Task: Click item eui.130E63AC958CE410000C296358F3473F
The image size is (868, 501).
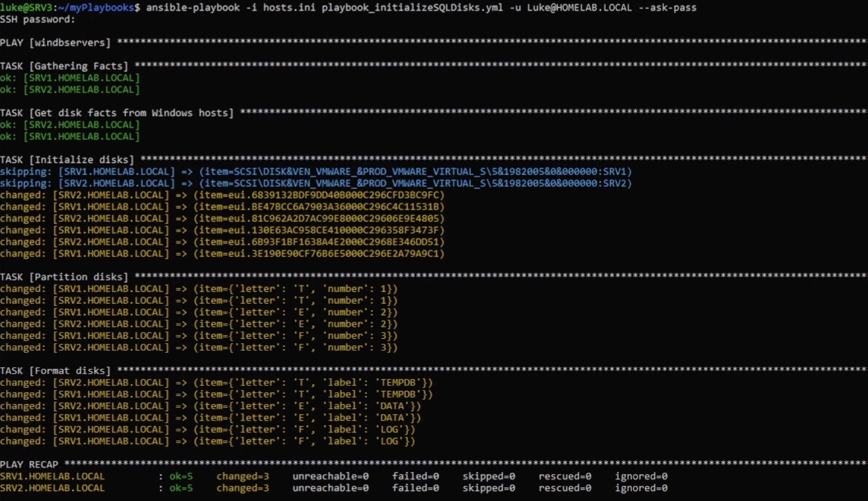Action: (x=319, y=231)
